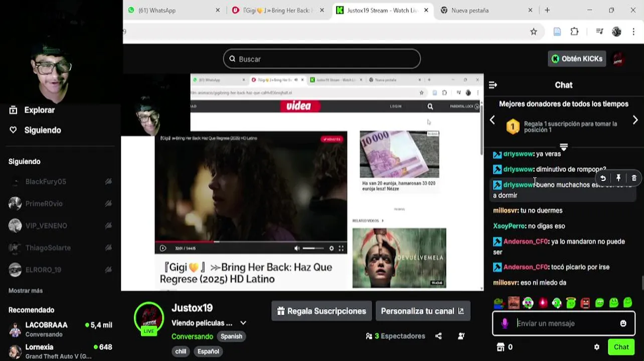The width and height of the screenshot is (644, 361).
Task: Focus the Enviar un mensaje input
Action: pos(564,323)
